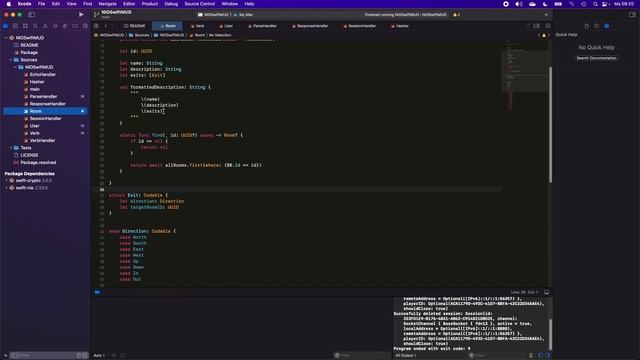Click the Search Documentation button
Screen dimensions: 640x360
tap(596, 58)
